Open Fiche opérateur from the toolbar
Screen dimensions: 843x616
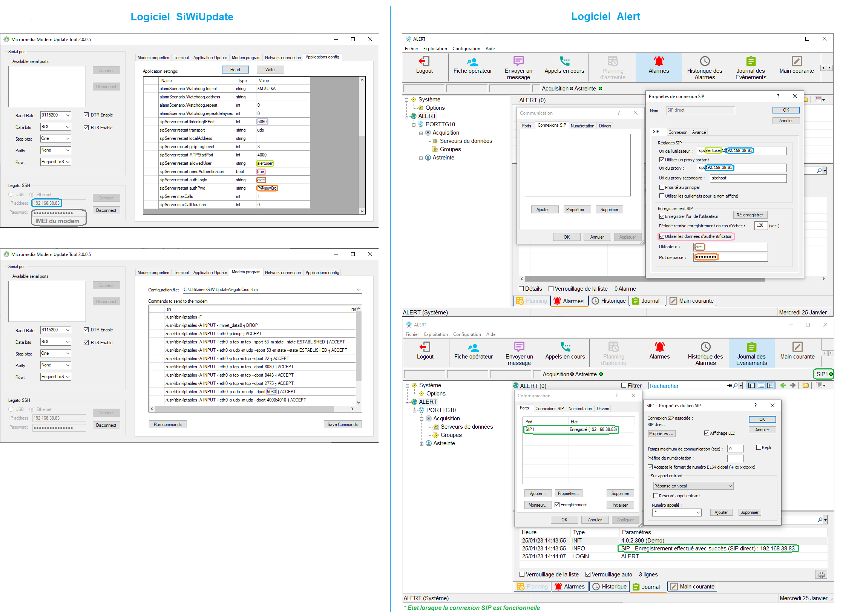pos(472,67)
